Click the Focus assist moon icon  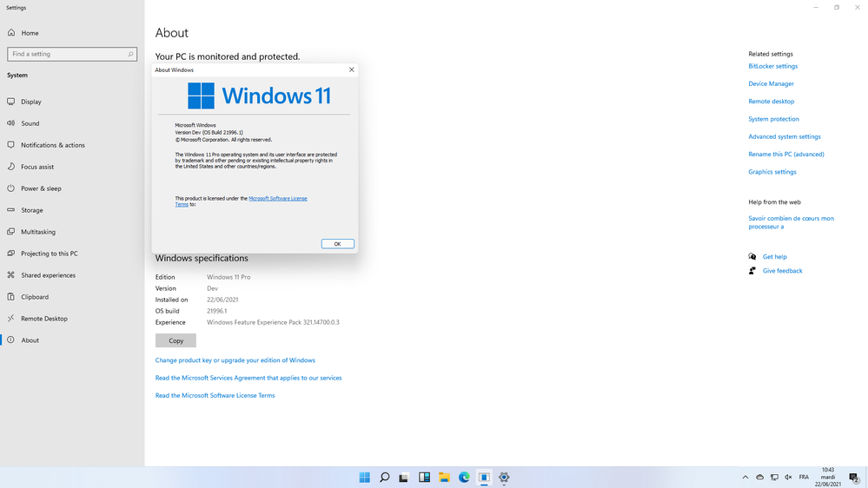[11, 166]
